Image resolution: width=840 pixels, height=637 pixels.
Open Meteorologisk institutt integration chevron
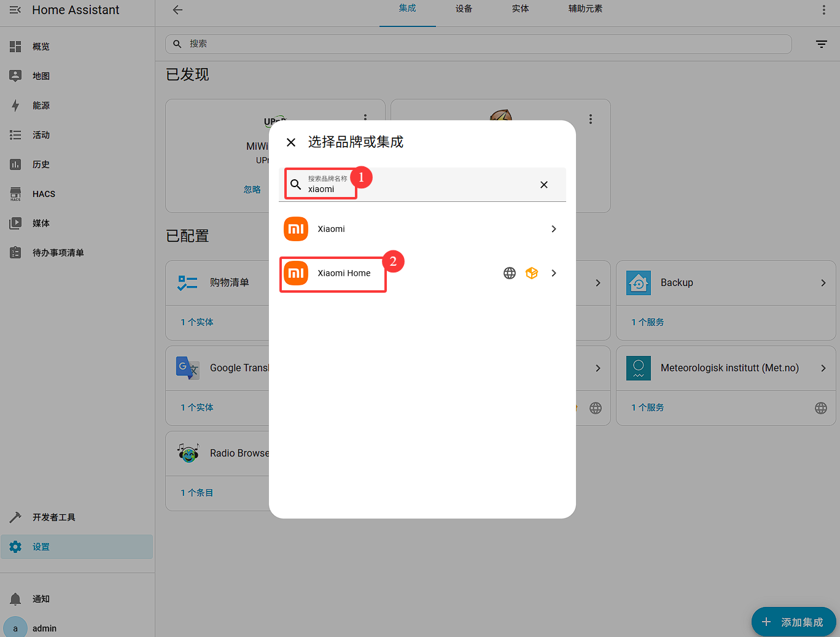823,368
